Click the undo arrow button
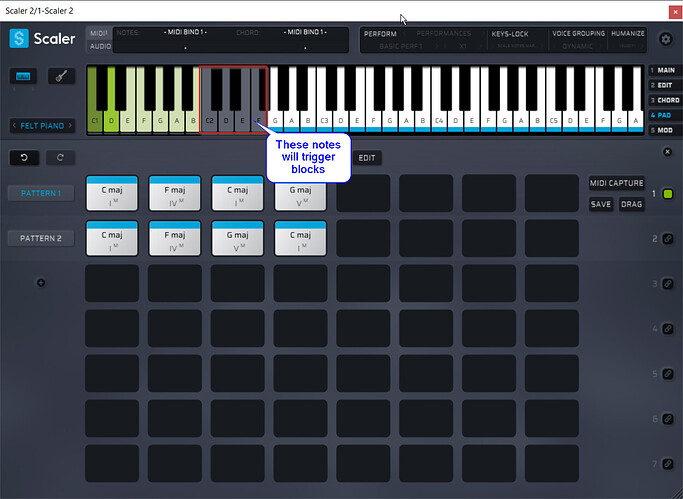683x499 pixels. (24, 158)
